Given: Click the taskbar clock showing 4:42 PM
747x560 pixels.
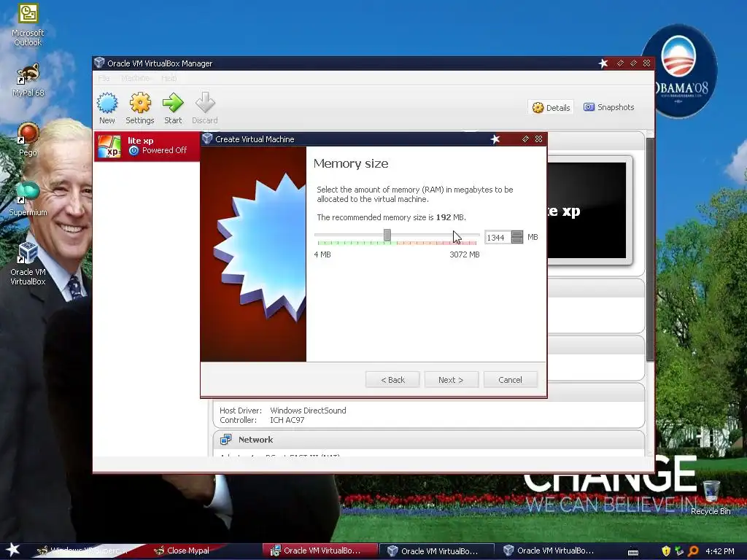Looking at the screenshot, I should [720, 551].
